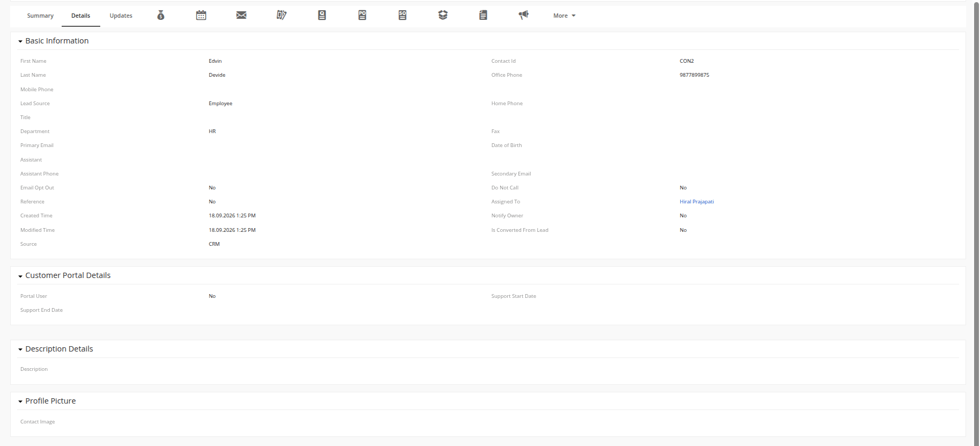Click the Portal User value No

coord(212,296)
